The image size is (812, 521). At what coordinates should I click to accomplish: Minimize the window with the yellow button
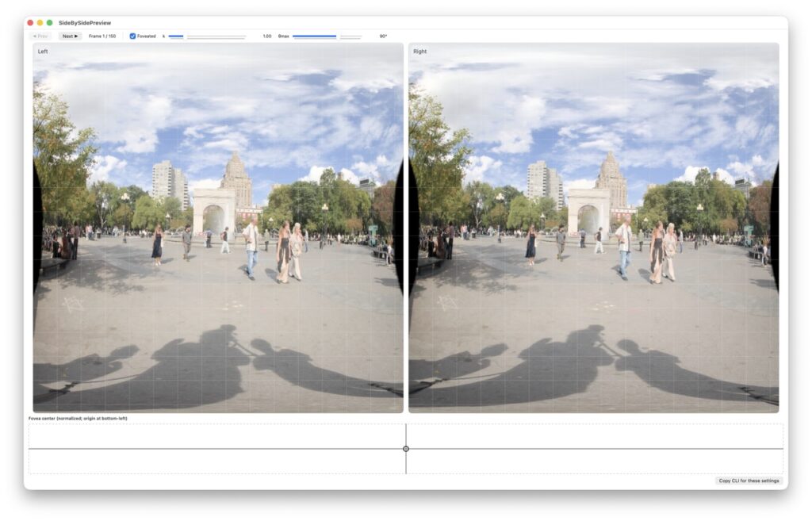(40, 23)
